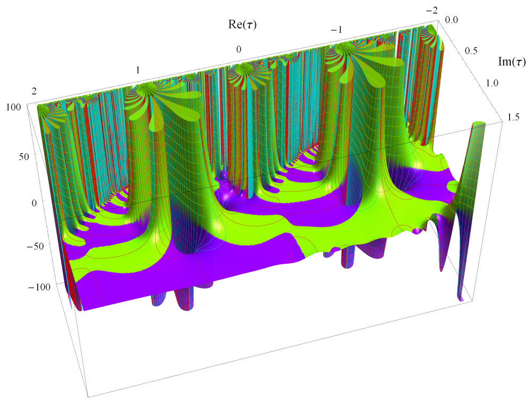
Task: Select the tick label 1 on Re(τ) axis
Action: point(138,70)
